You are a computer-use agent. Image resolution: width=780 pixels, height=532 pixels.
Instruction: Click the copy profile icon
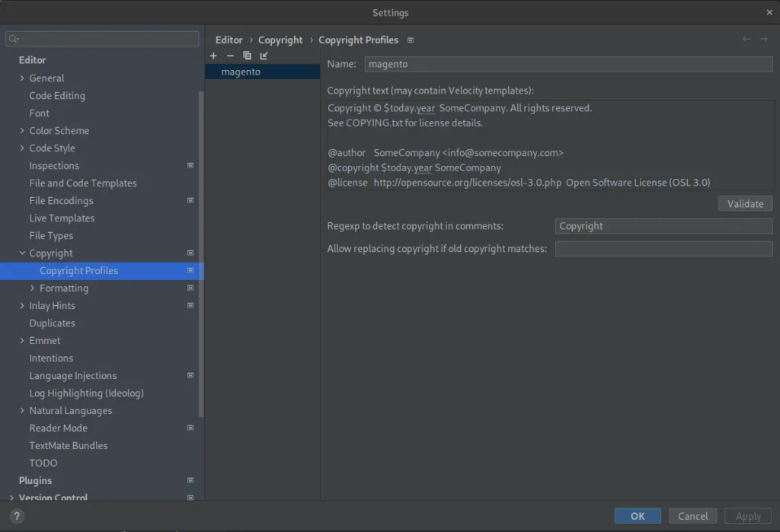pos(247,56)
